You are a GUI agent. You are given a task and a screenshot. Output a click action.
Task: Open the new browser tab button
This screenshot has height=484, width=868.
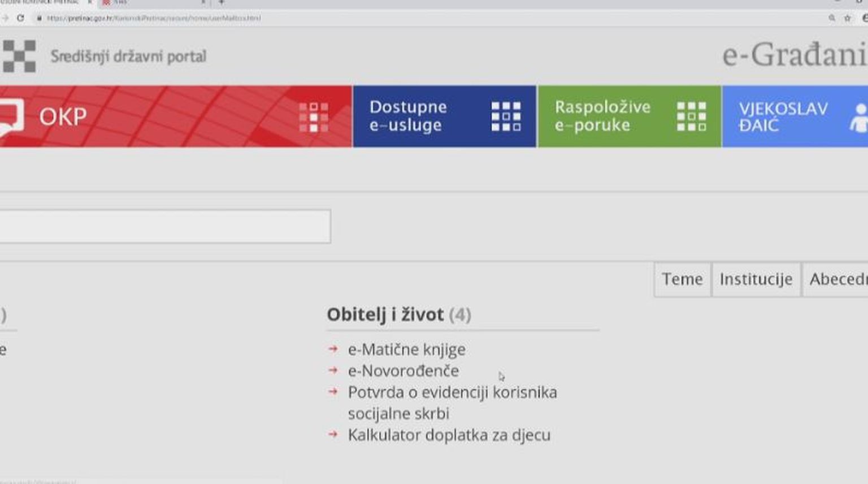point(222,2)
